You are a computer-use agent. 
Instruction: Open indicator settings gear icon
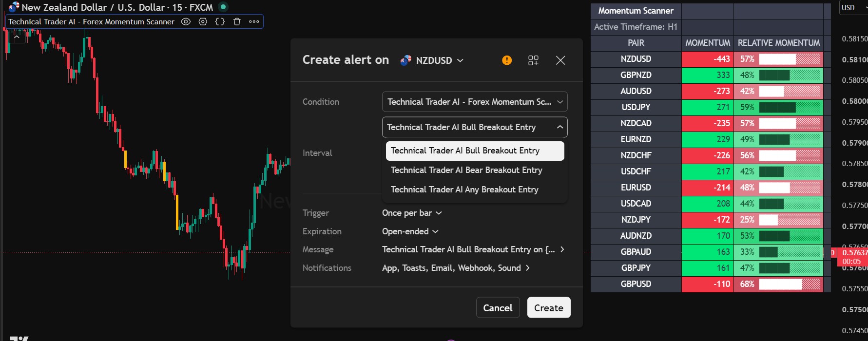[x=203, y=21]
